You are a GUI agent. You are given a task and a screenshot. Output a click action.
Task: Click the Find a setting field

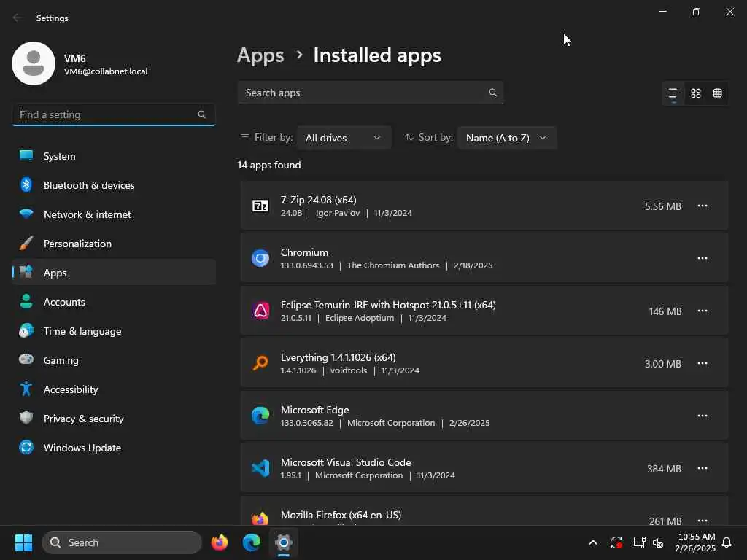click(113, 114)
